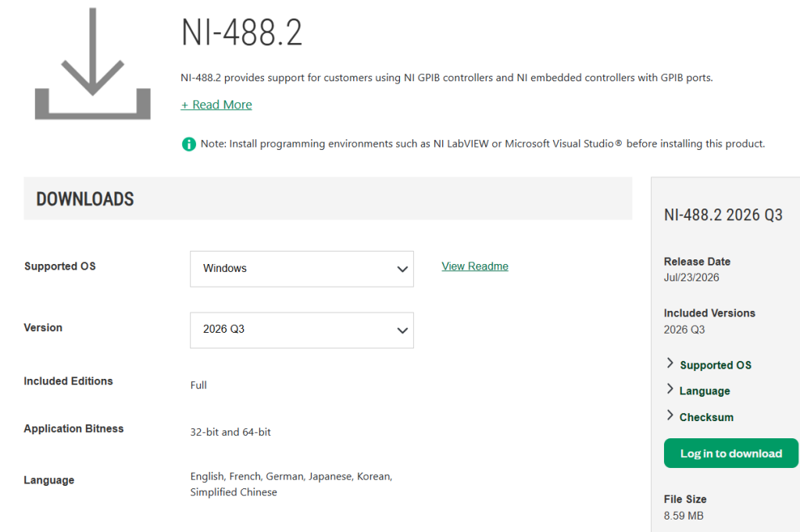Click the Included Versions 2026 Q3 value
The width and height of the screenshot is (800, 532).
click(684, 330)
